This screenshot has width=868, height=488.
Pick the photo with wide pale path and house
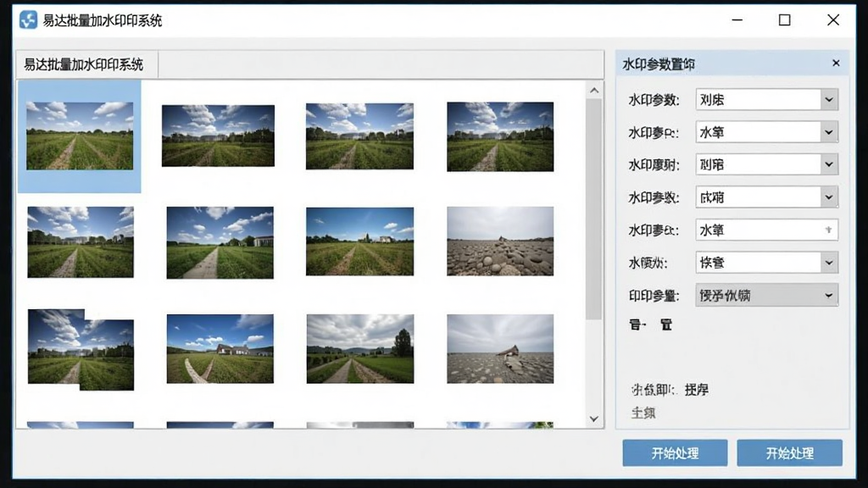220,242
